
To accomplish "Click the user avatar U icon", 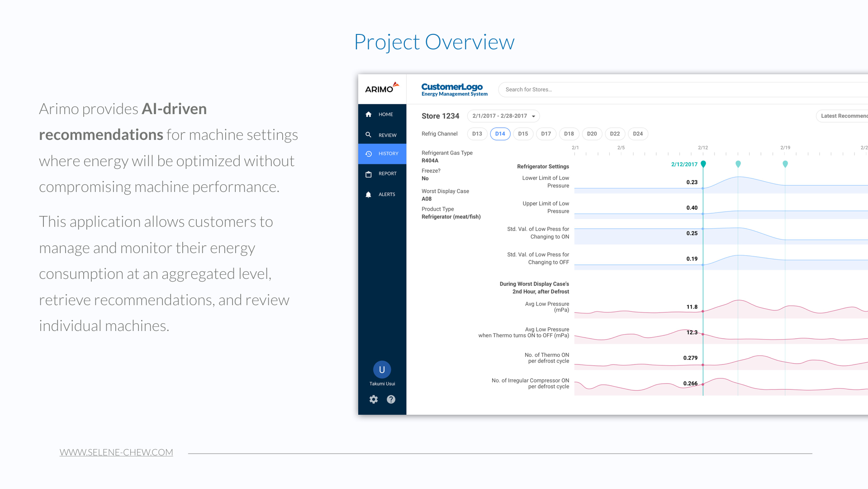I will (382, 369).
